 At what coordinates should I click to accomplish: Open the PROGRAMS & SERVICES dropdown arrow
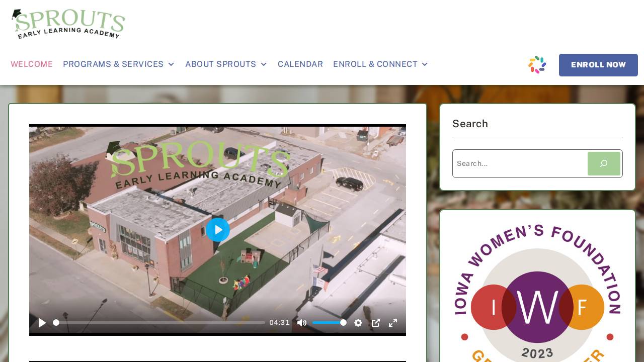tap(171, 64)
